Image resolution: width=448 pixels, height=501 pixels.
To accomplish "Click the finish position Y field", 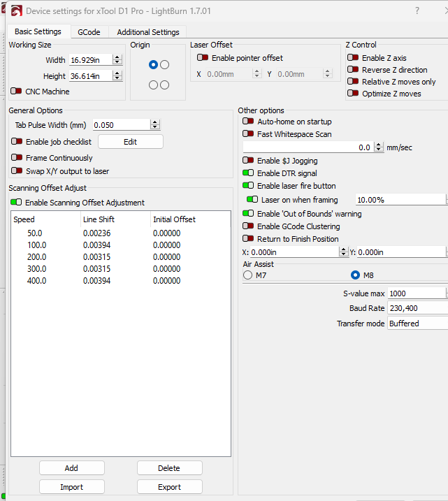I will tap(401, 252).
